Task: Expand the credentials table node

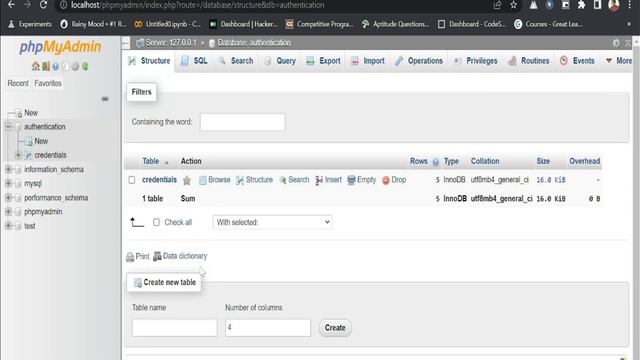Action: [x=18, y=155]
